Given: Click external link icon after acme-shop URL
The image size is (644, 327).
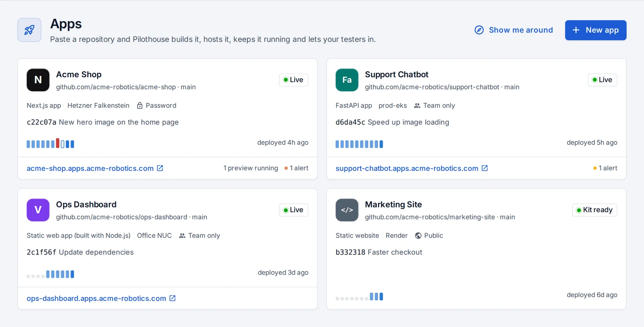Looking at the screenshot, I should point(160,168).
